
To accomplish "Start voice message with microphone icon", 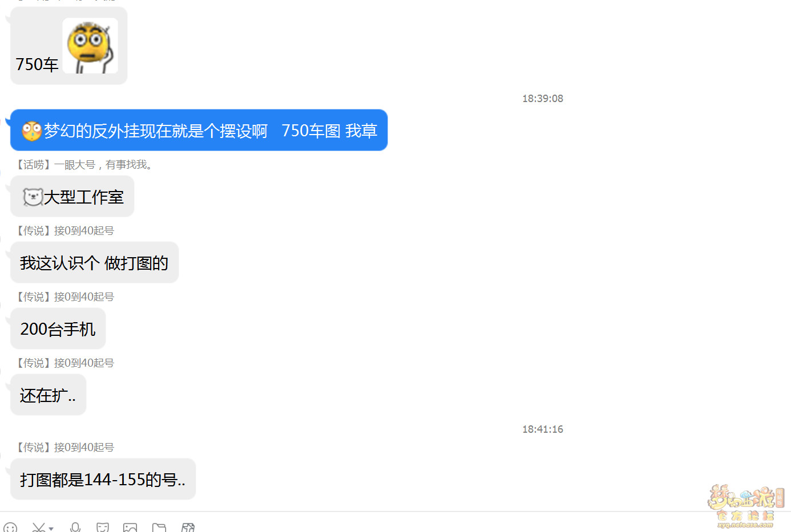I will [75, 527].
